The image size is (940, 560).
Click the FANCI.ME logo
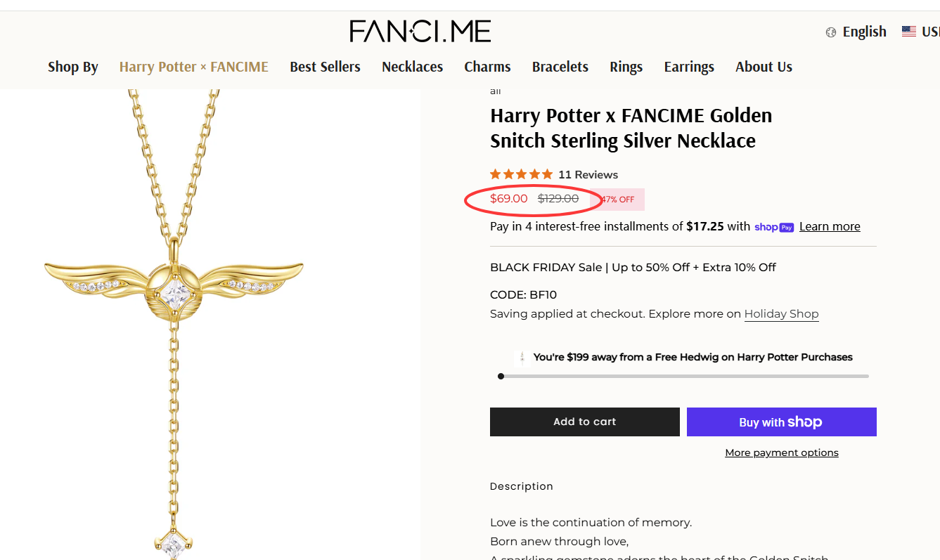coord(420,31)
